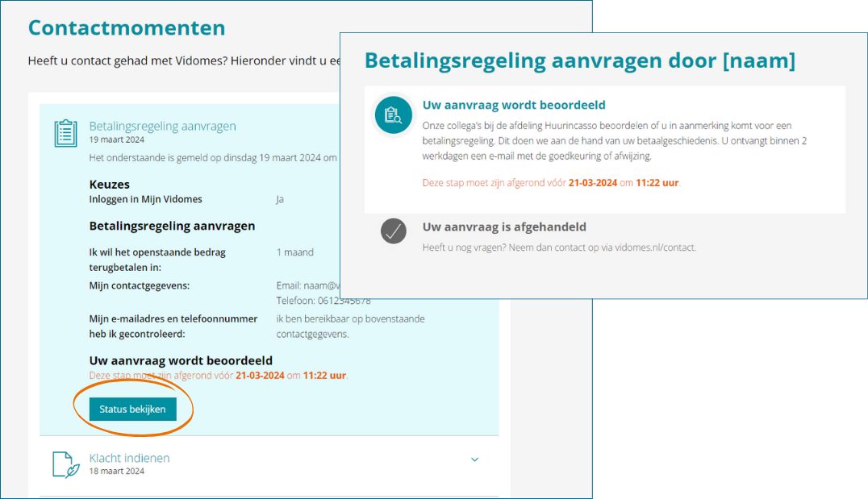Click the '1 maand' repayment value
The width and height of the screenshot is (868, 499).
click(x=294, y=252)
